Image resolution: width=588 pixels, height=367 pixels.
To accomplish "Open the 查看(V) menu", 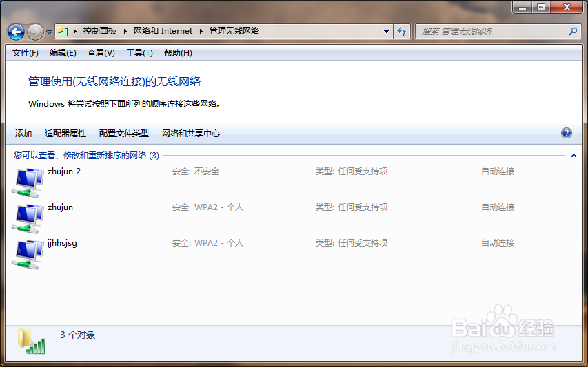I will [101, 53].
